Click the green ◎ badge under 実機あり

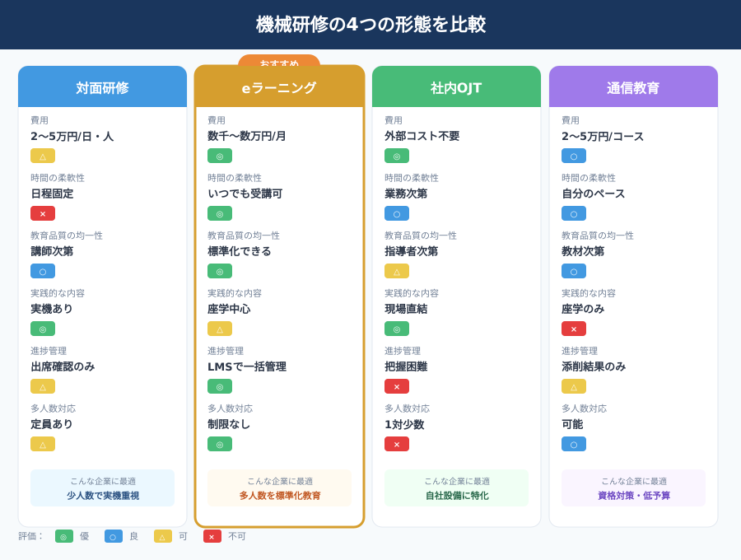click(x=43, y=329)
